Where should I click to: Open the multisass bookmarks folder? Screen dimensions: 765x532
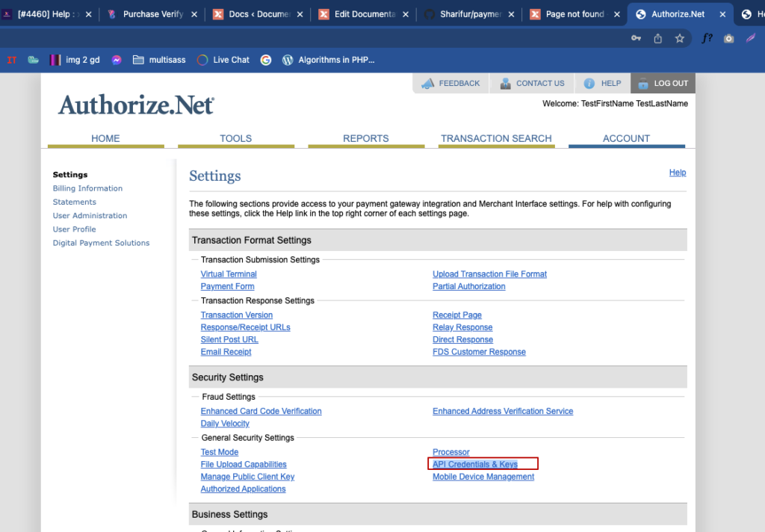click(x=159, y=60)
